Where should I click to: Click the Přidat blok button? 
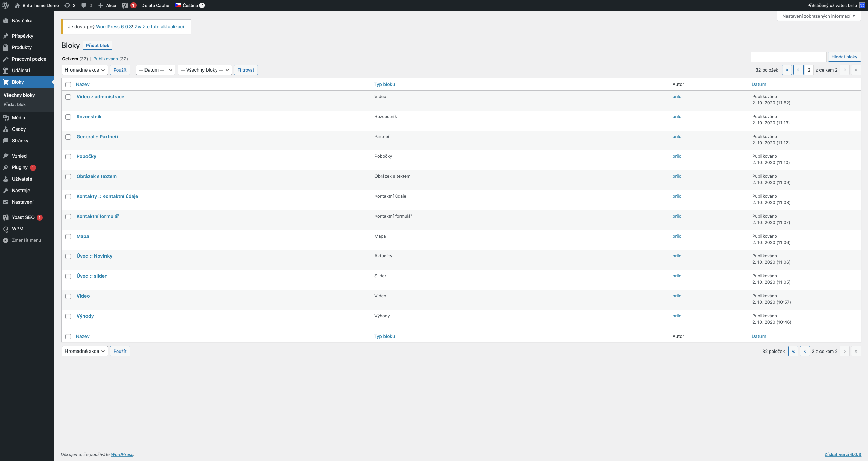tap(97, 45)
